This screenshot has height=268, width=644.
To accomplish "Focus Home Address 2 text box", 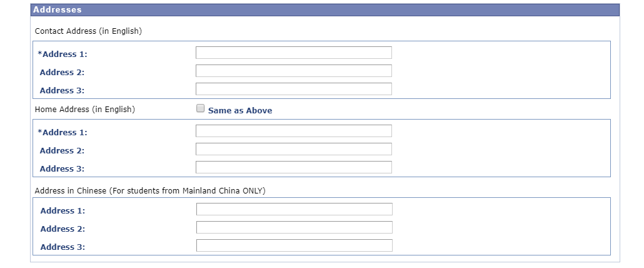I will click(x=293, y=149).
